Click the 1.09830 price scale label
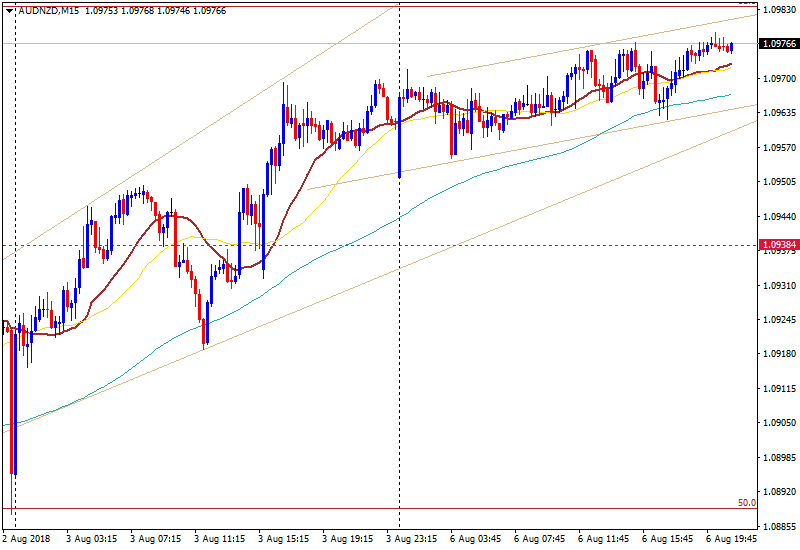800x550 pixels. (x=778, y=10)
